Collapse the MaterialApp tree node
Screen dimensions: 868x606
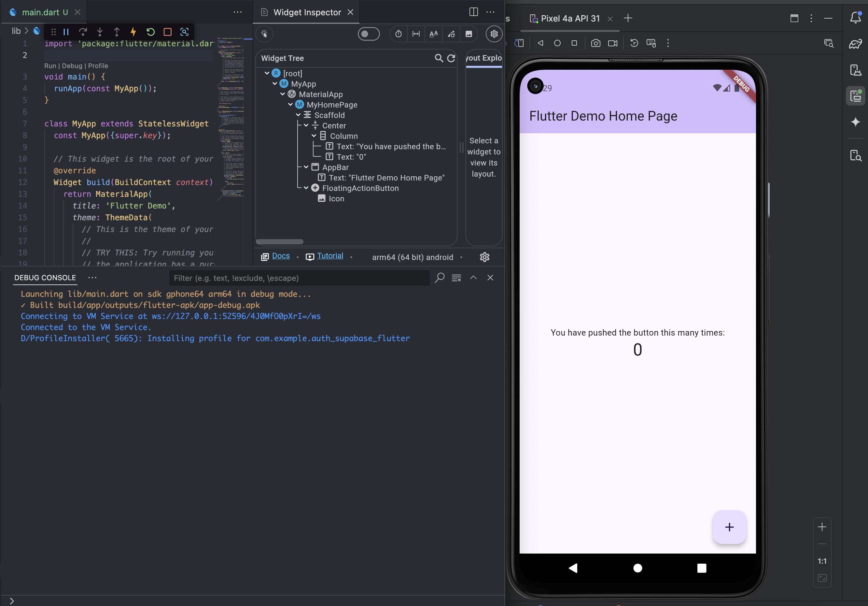(282, 94)
